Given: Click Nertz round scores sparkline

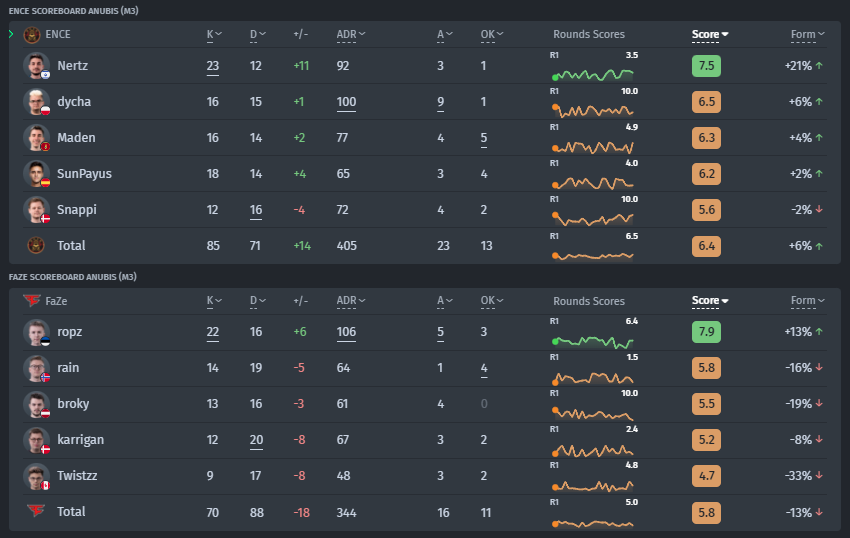Looking at the screenshot, I should [x=593, y=74].
